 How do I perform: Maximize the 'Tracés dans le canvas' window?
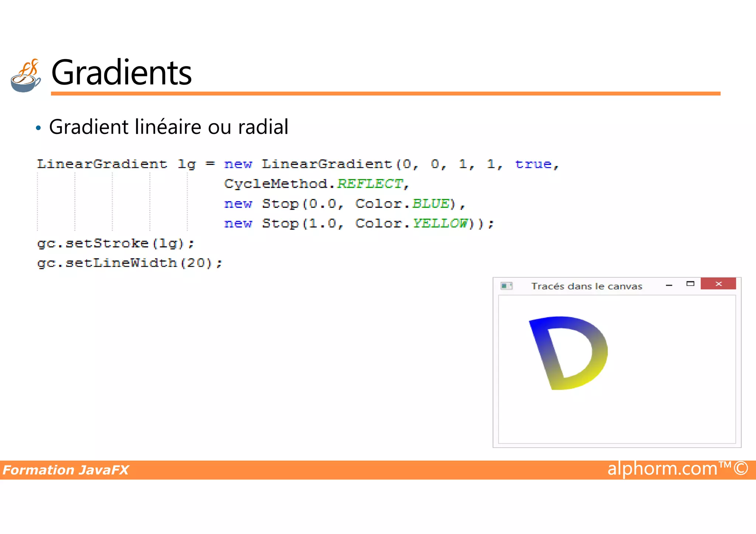tap(690, 284)
